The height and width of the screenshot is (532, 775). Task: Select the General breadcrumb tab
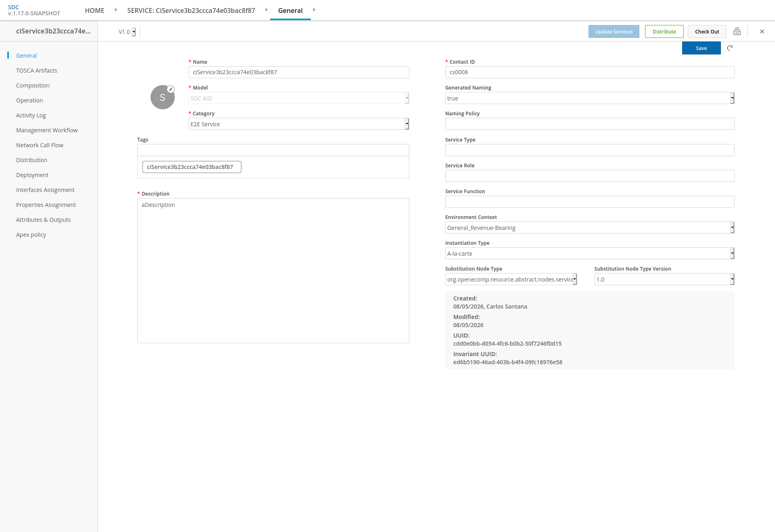290,10
